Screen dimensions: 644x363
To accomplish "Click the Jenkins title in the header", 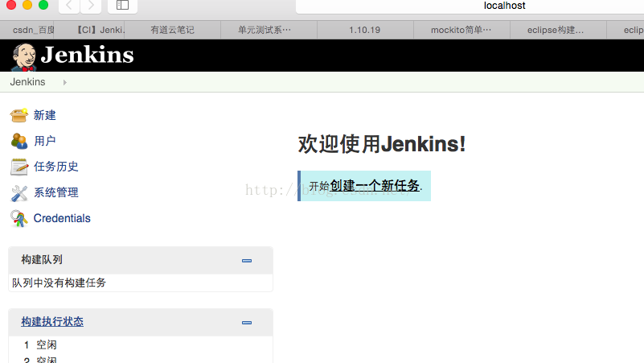I will (x=87, y=55).
